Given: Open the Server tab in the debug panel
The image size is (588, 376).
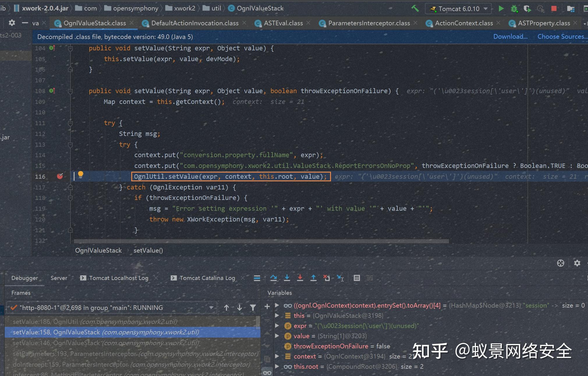Looking at the screenshot, I should coord(59,278).
